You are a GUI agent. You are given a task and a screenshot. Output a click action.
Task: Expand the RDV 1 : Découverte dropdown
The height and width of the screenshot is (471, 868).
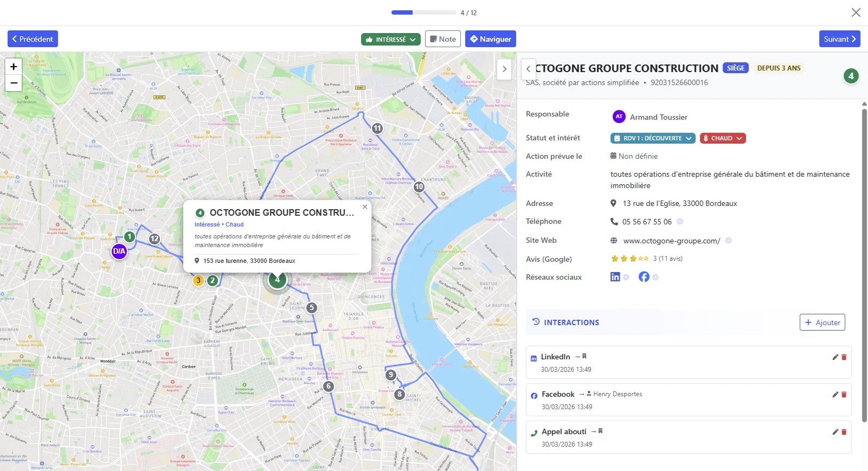653,138
